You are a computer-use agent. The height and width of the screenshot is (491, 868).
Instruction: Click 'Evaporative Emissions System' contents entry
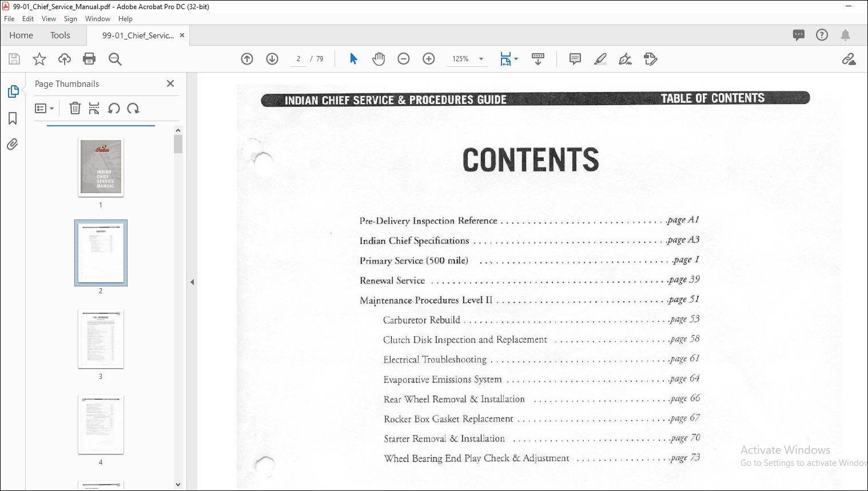(442, 380)
